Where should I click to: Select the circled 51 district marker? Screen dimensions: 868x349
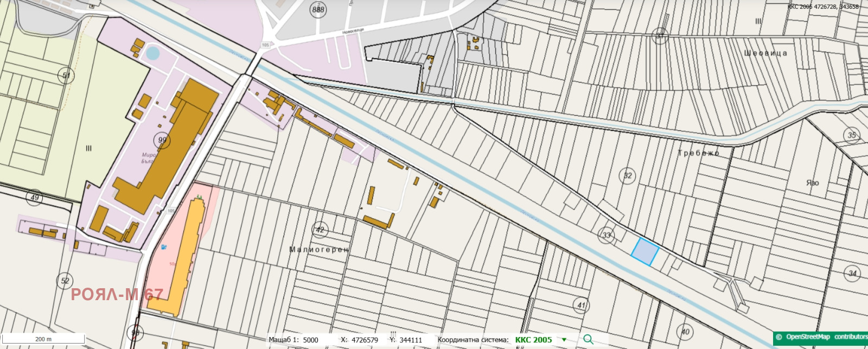coord(66,75)
